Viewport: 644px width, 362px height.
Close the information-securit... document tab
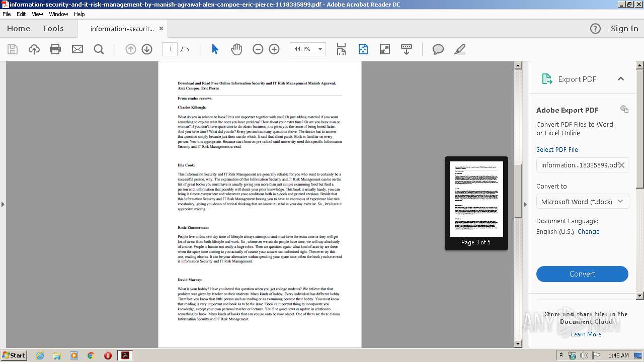pyautogui.click(x=161, y=29)
